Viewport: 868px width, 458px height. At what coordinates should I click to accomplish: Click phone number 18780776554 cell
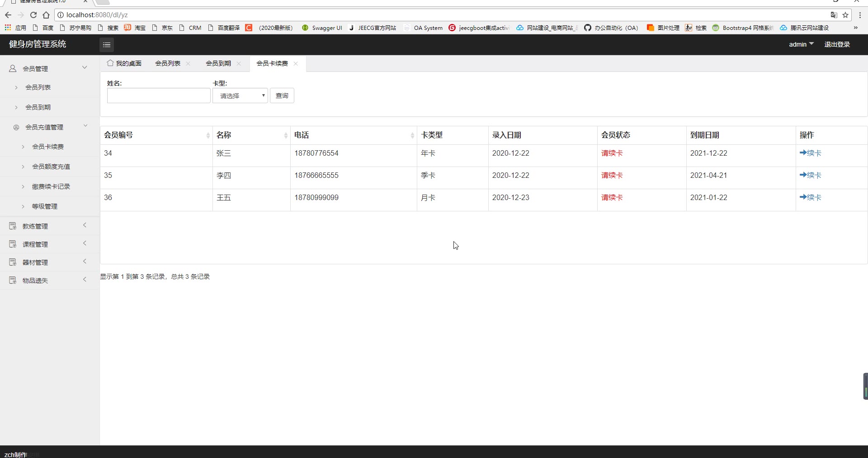316,153
